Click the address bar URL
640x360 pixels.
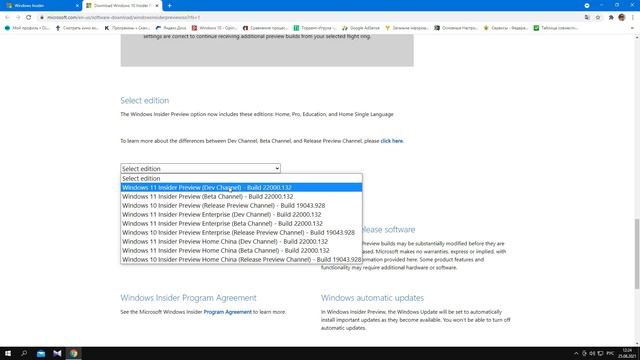[x=123, y=18]
